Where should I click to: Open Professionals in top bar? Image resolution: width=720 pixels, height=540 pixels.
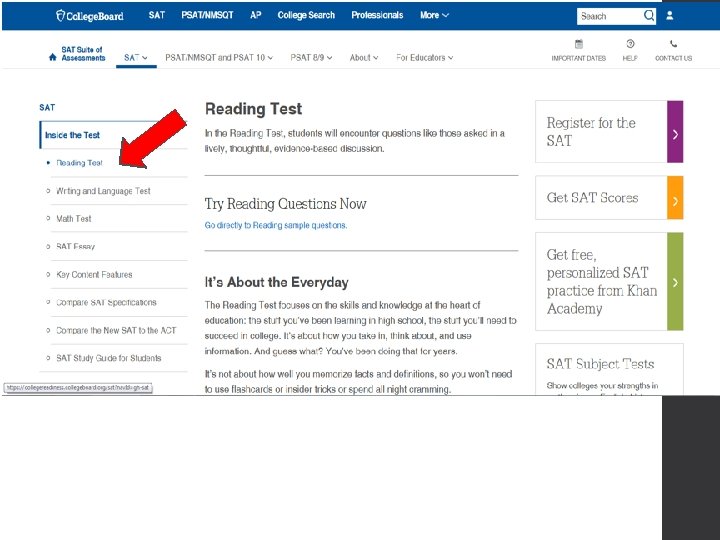tap(377, 15)
